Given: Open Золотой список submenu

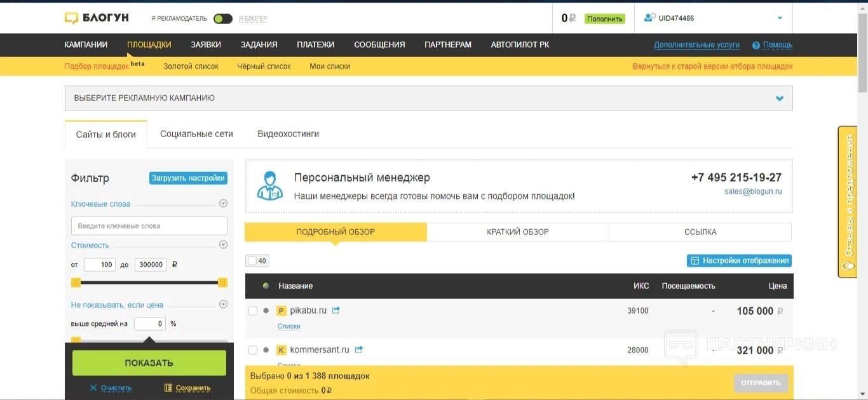Looking at the screenshot, I should [191, 66].
